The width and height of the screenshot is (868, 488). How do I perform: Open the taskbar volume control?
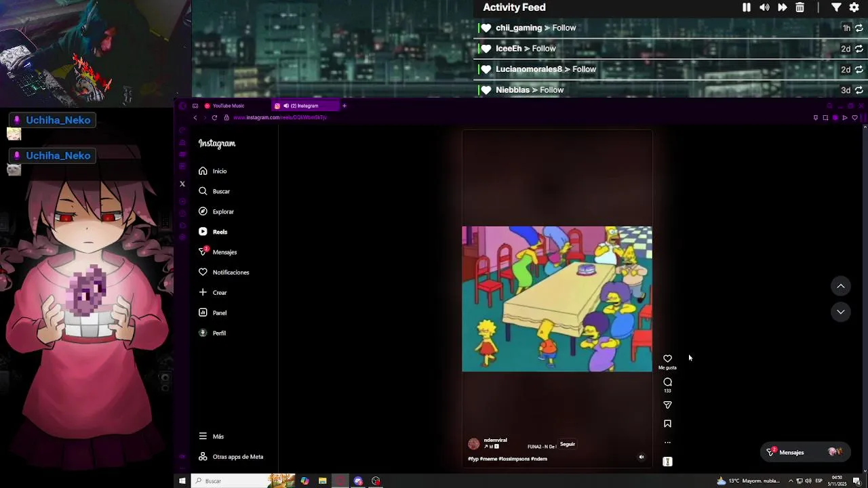[x=808, y=481]
